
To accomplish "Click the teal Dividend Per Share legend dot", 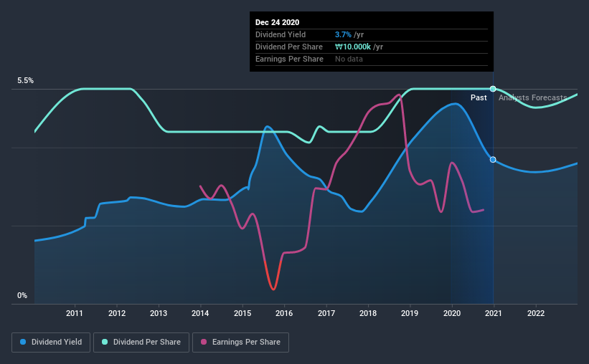I will point(105,342).
